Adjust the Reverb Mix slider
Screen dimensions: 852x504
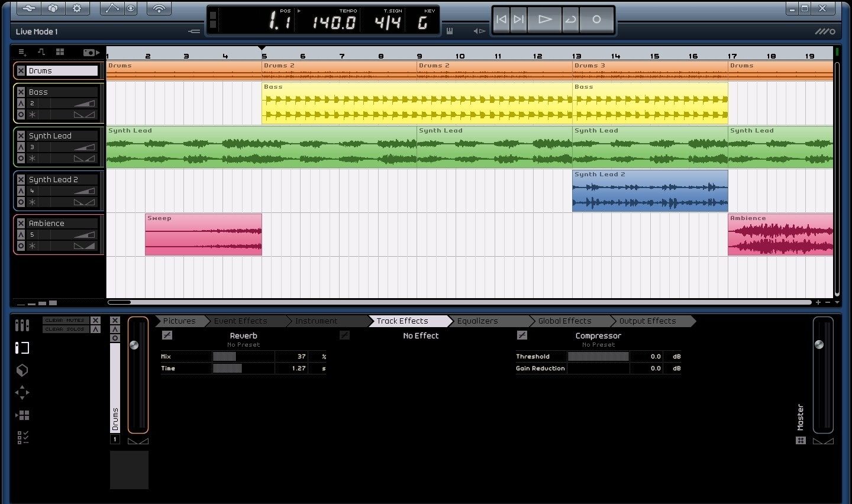(243, 356)
